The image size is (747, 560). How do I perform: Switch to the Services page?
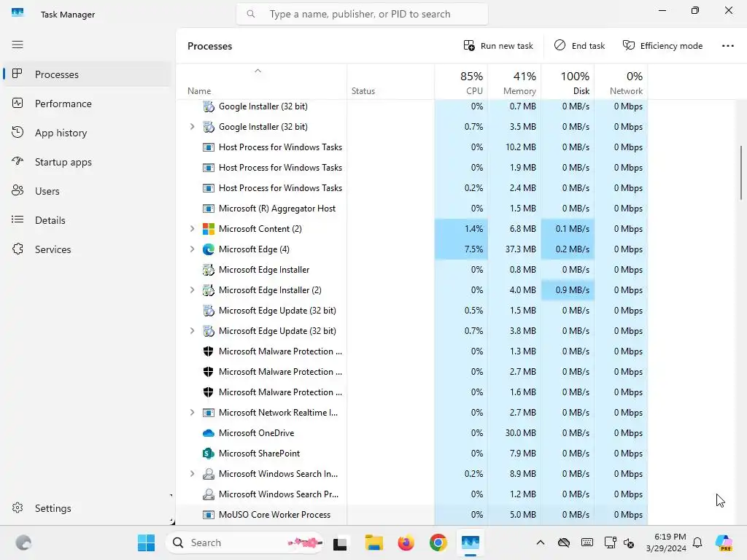(x=88, y=249)
